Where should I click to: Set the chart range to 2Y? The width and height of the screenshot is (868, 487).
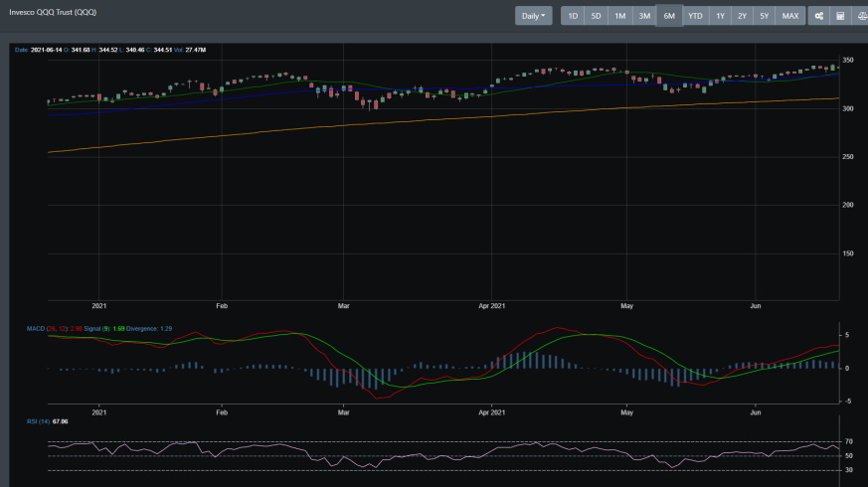tap(743, 16)
